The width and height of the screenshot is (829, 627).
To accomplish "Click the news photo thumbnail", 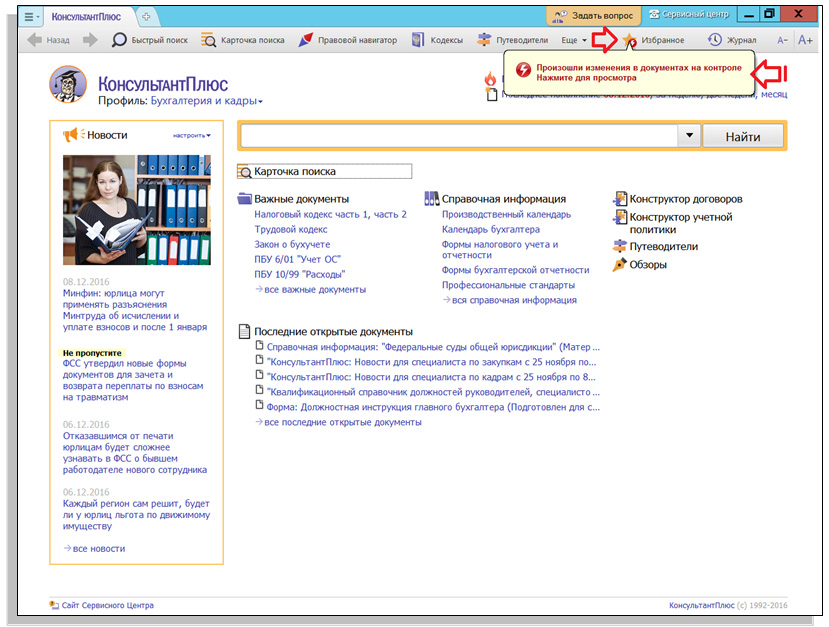I will (137, 208).
